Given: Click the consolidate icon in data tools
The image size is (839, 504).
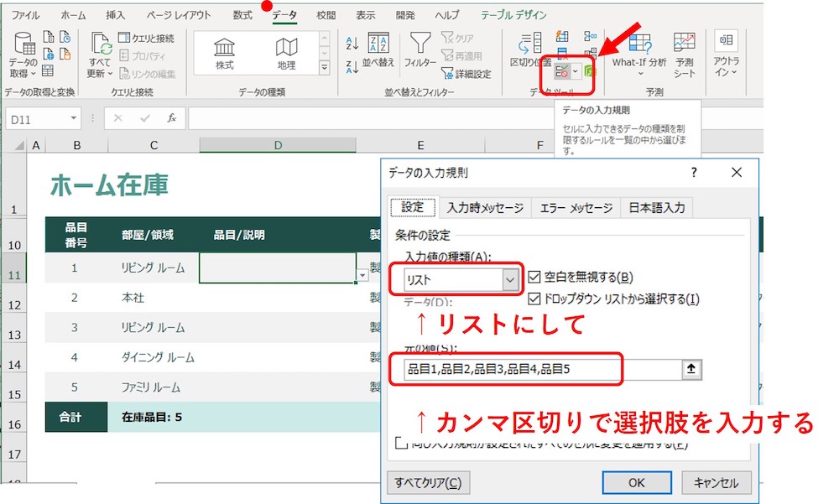Looking at the screenshot, I should (x=590, y=36).
